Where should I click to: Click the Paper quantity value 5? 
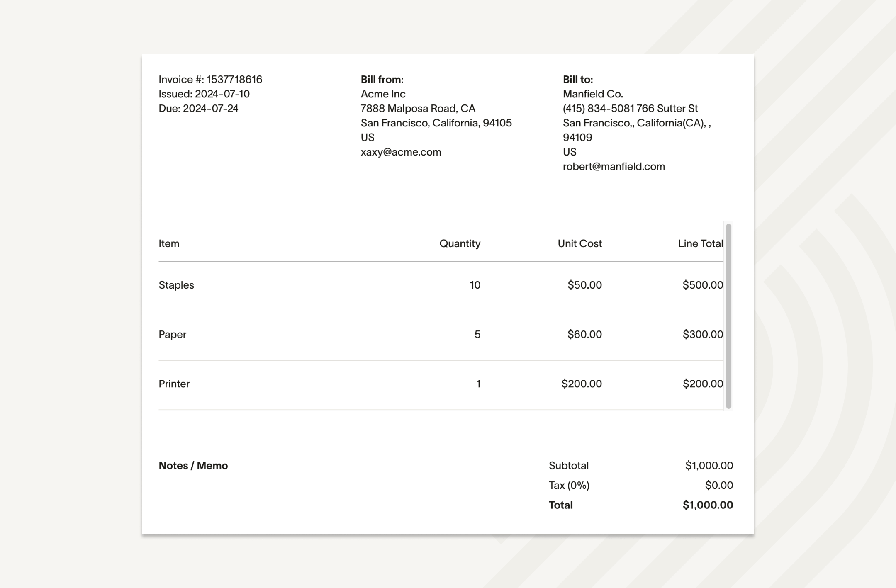477,334
